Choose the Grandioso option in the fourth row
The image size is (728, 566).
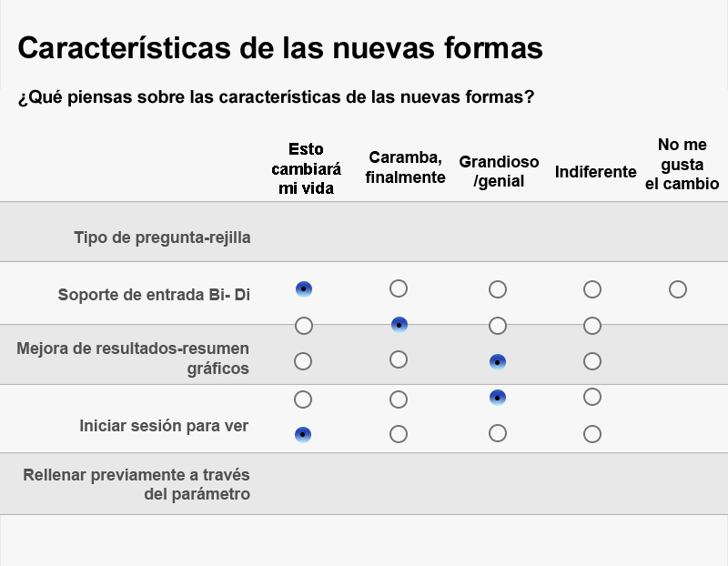(497, 398)
